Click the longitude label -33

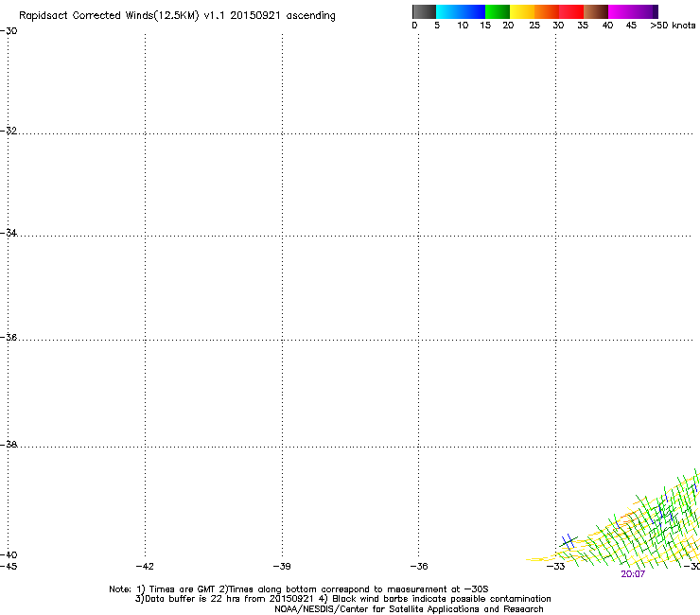(556, 567)
